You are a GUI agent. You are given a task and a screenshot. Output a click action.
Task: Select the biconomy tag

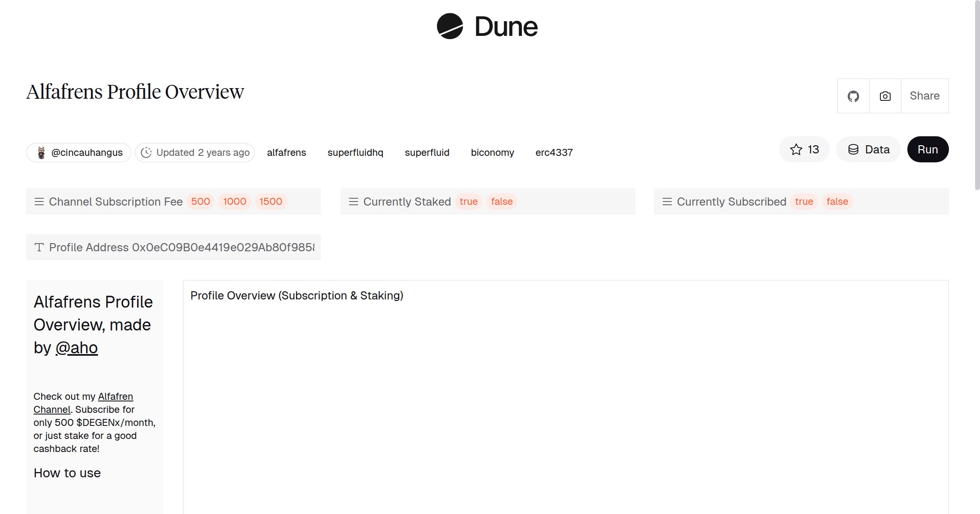[492, 153]
